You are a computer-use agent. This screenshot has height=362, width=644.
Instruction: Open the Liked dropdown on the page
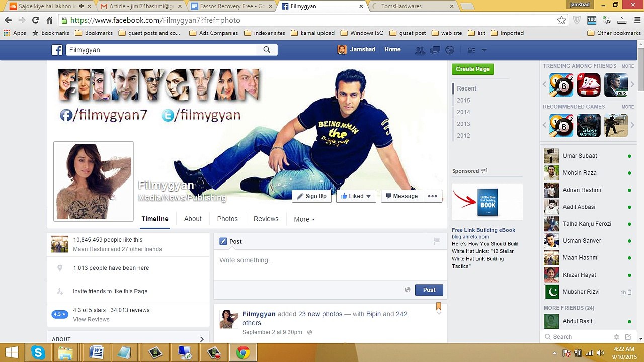pyautogui.click(x=356, y=196)
